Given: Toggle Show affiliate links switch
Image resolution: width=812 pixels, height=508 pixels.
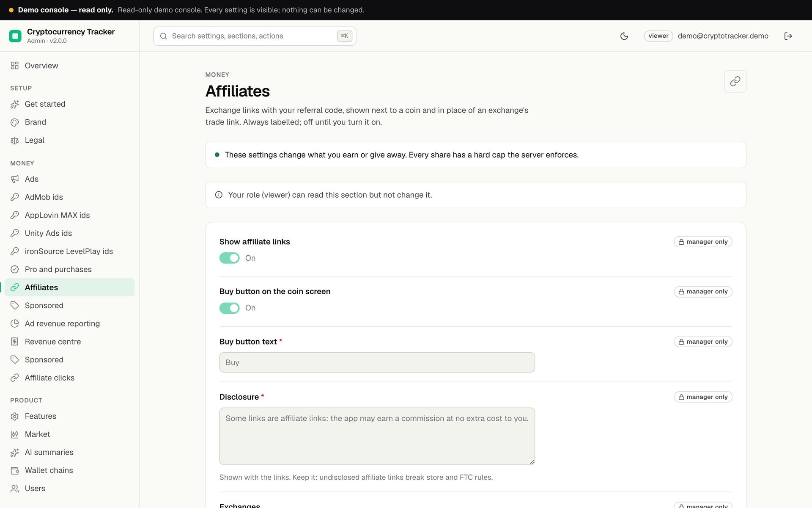Looking at the screenshot, I should [229, 258].
